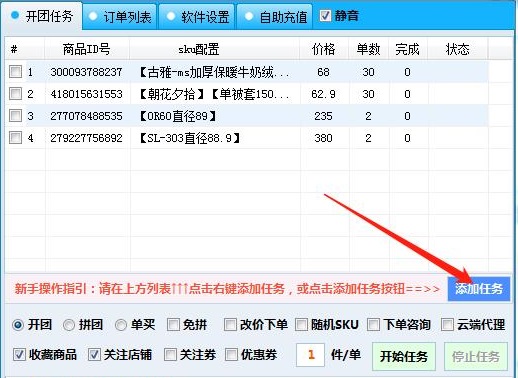Click the # column header
This screenshot has width=518, height=378.
(x=25, y=49)
